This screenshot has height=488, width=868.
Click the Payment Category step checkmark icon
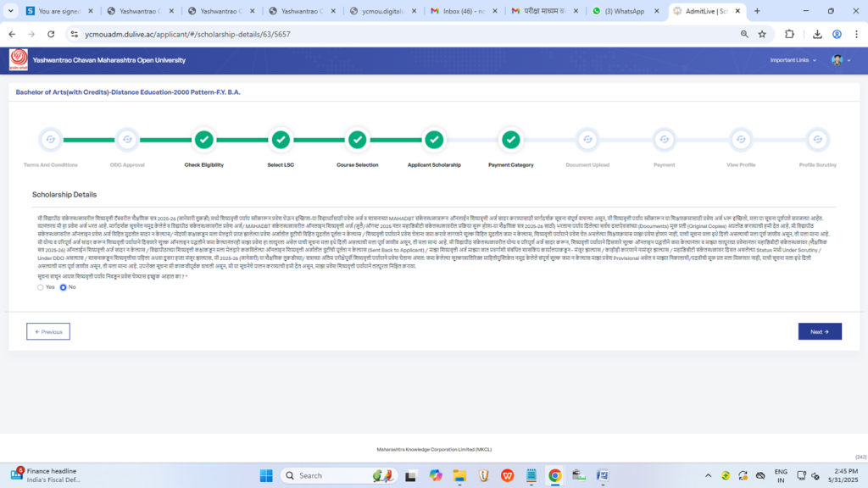point(510,139)
